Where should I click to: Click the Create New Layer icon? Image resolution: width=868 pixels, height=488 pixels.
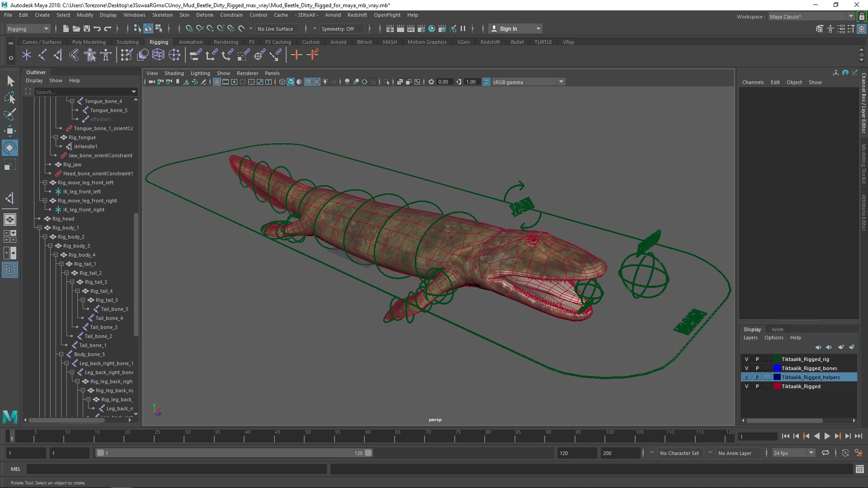(x=841, y=347)
